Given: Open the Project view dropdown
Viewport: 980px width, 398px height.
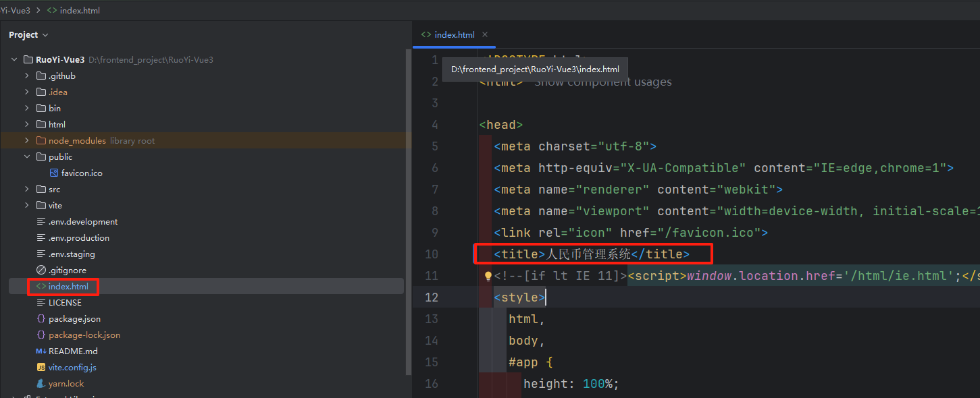Looking at the screenshot, I should [28, 34].
